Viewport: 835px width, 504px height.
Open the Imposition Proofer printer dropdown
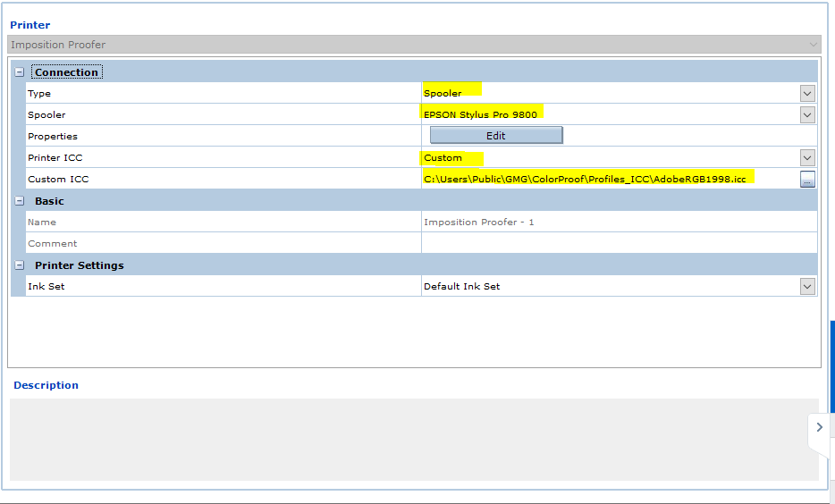(414, 45)
